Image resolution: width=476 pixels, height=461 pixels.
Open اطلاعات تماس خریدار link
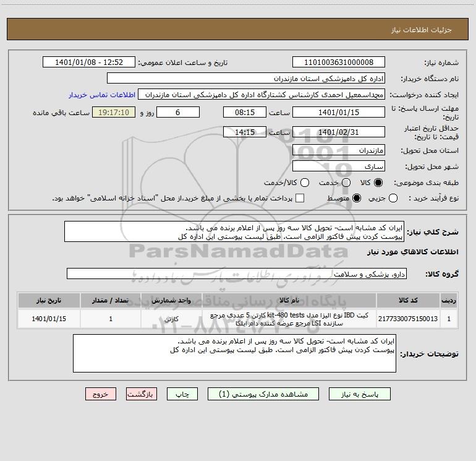[x=102, y=95]
